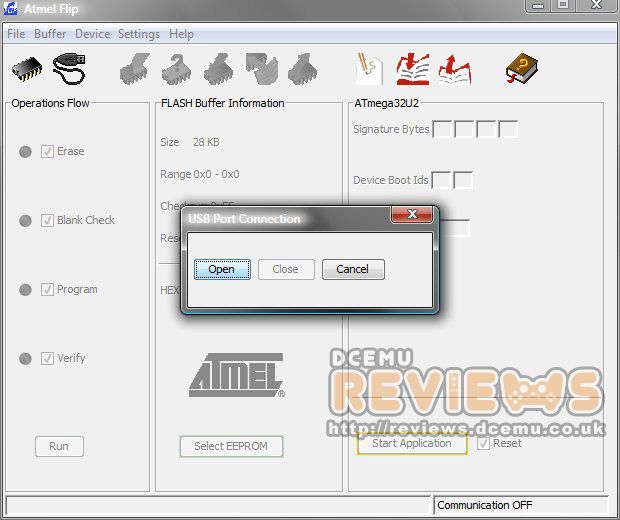
Task: Click the third Signature Bytes field
Action: 486,129
